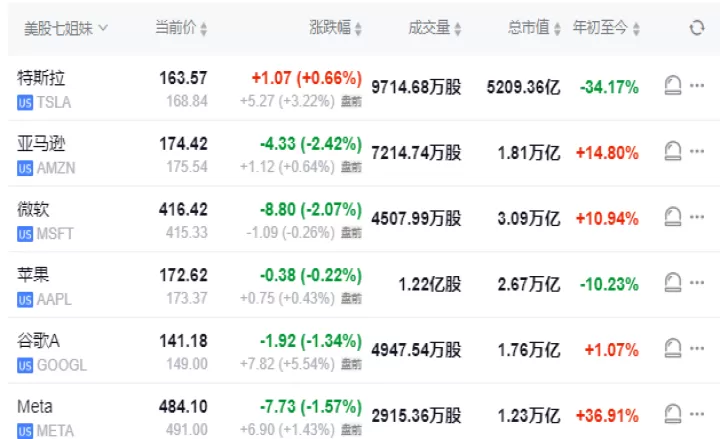This screenshot has width=720, height=439.
Task: Set alert bell for Tesla TSLA
Action: click(673, 85)
